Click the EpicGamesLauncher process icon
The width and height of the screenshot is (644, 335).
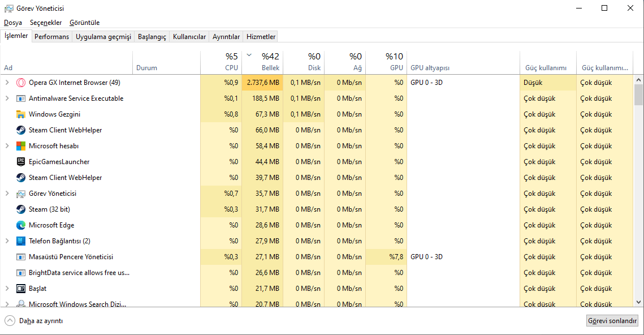point(21,162)
